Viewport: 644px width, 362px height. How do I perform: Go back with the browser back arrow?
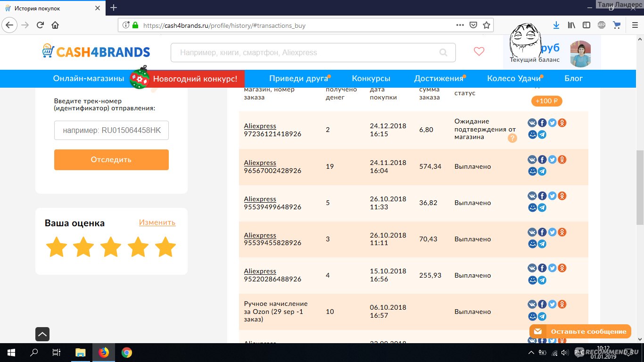(10, 25)
